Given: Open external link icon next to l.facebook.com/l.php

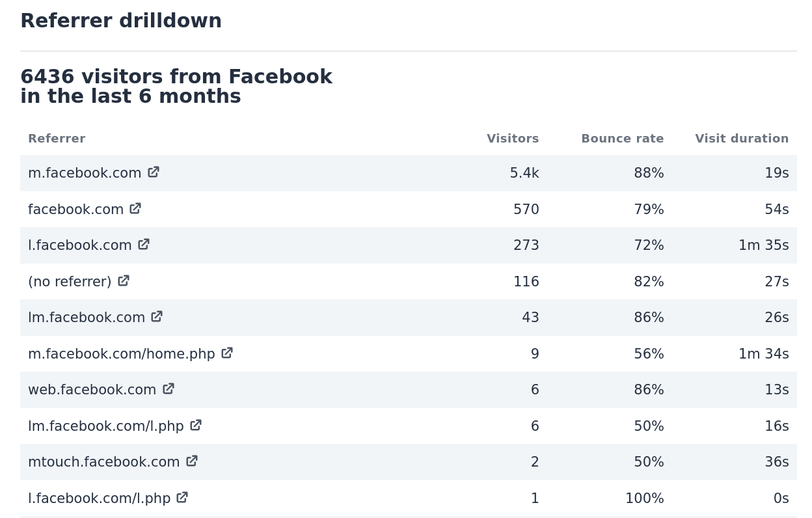Looking at the screenshot, I should [182, 497].
